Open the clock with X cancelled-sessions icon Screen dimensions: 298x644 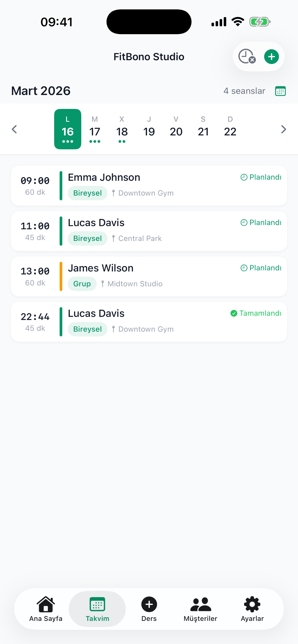point(247,57)
